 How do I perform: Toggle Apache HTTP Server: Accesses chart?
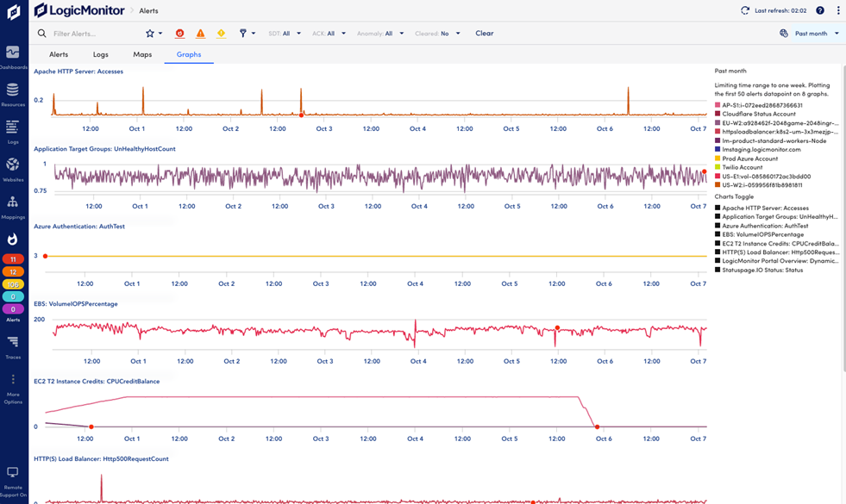[x=761, y=208]
